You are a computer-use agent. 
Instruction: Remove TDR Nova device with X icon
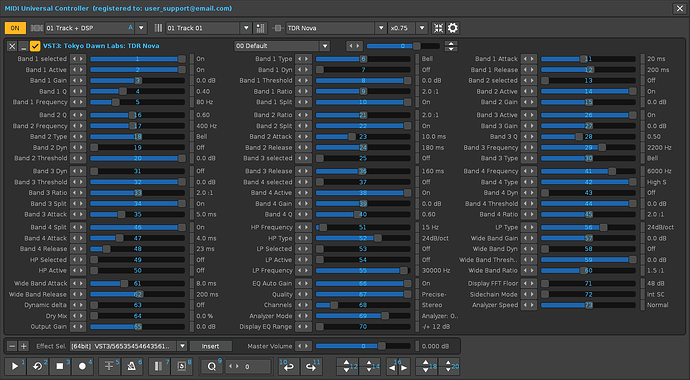[x=12, y=46]
